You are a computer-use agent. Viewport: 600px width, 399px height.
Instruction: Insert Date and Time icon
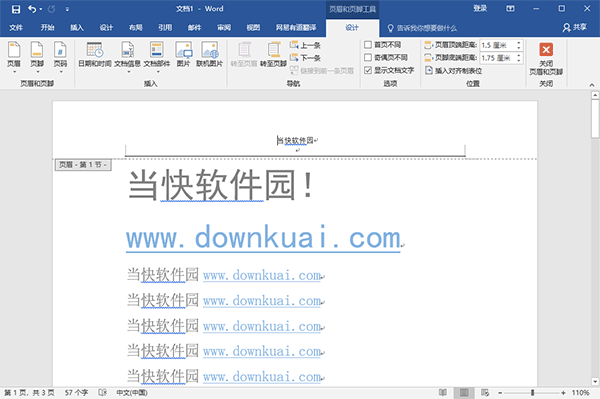coord(95,55)
